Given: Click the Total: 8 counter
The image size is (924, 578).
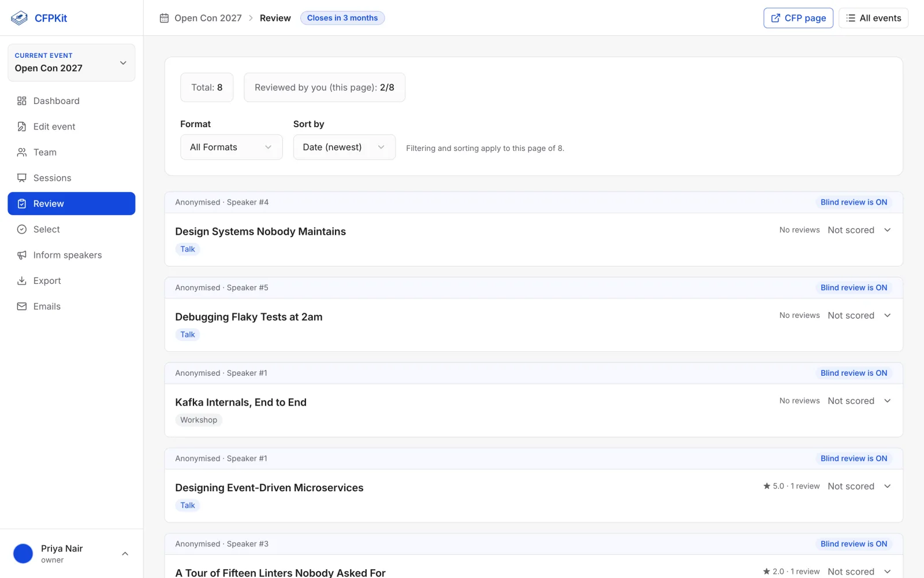Looking at the screenshot, I should click(x=207, y=87).
